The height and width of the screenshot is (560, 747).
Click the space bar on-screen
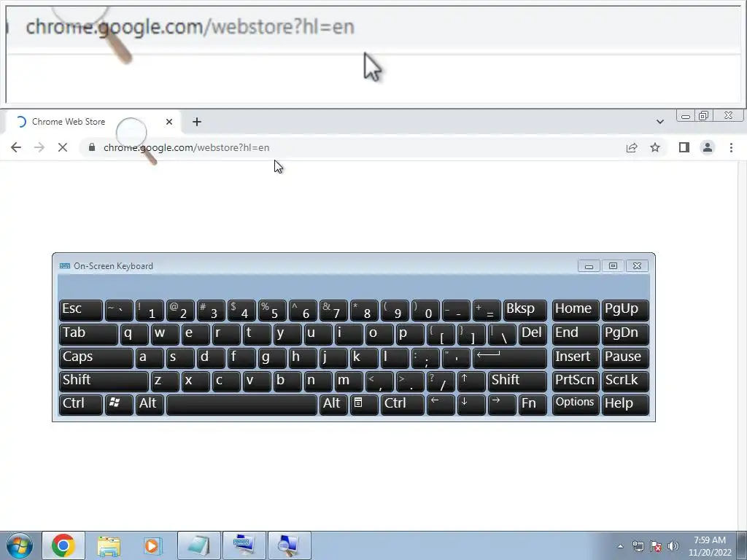(241, 405)
